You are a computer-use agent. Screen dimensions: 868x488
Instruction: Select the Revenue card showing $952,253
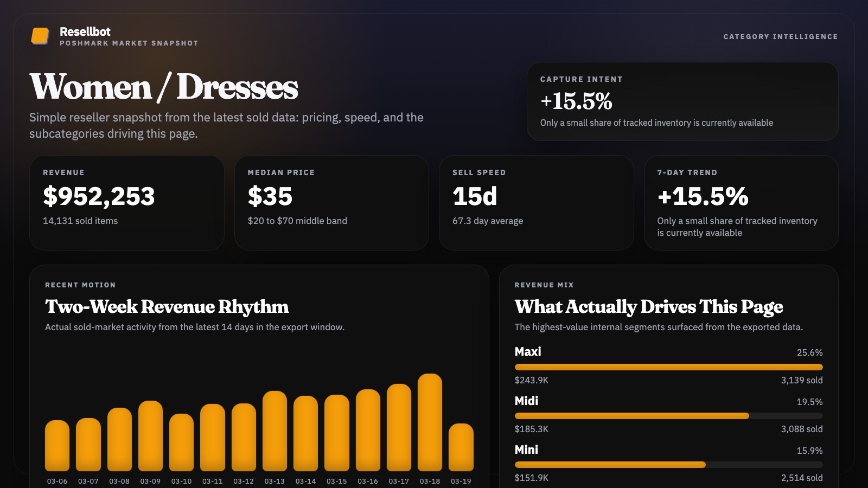pyautogui.click(x=126, y=202)
